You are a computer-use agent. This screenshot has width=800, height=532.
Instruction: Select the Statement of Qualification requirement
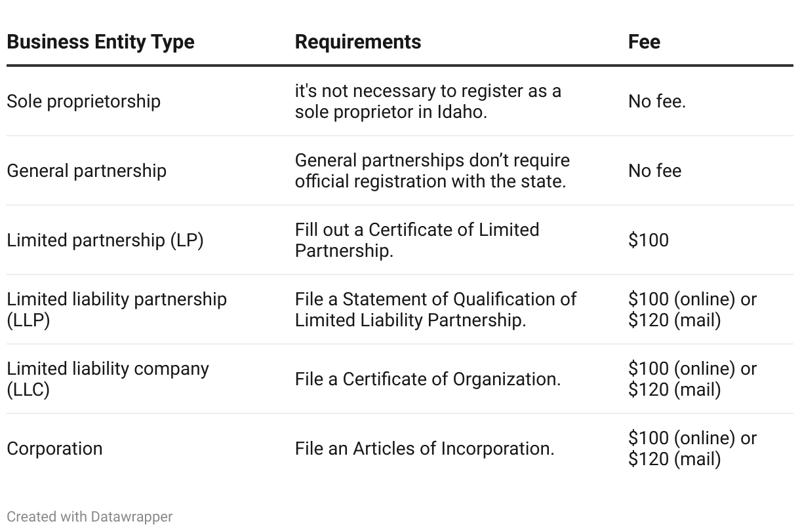435,310
